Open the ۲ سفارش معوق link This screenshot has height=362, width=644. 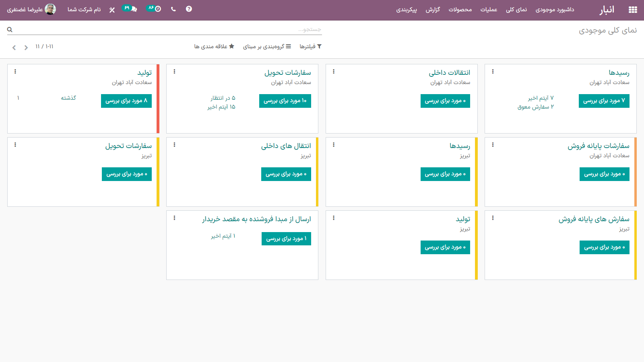click(535, 107)
